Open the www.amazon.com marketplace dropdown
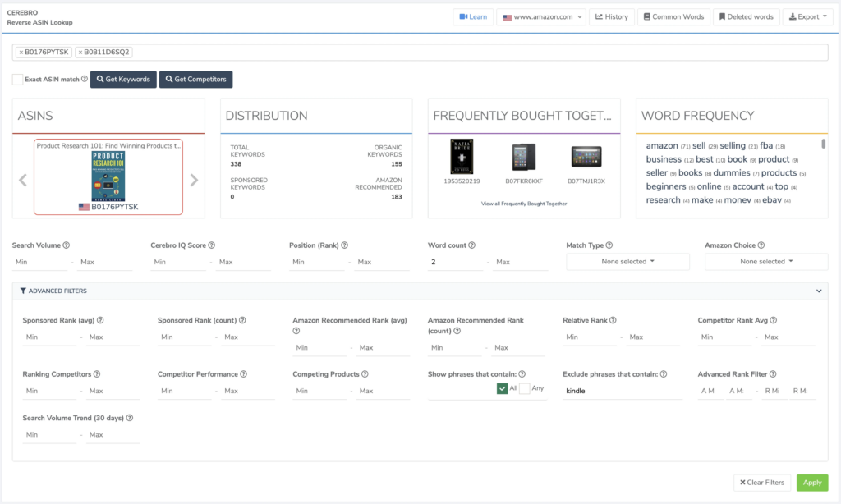The image size is (841, 504). (542, 17)
